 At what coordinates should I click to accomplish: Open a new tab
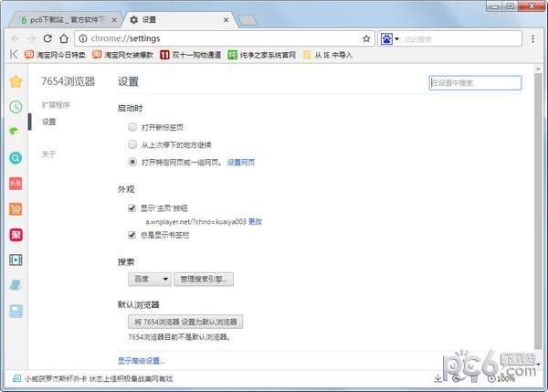(248, 20)
